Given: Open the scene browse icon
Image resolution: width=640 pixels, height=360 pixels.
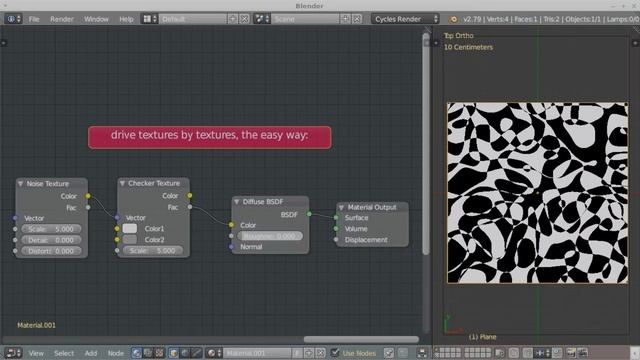Looking at the screenshot, I should pos(262,19).
